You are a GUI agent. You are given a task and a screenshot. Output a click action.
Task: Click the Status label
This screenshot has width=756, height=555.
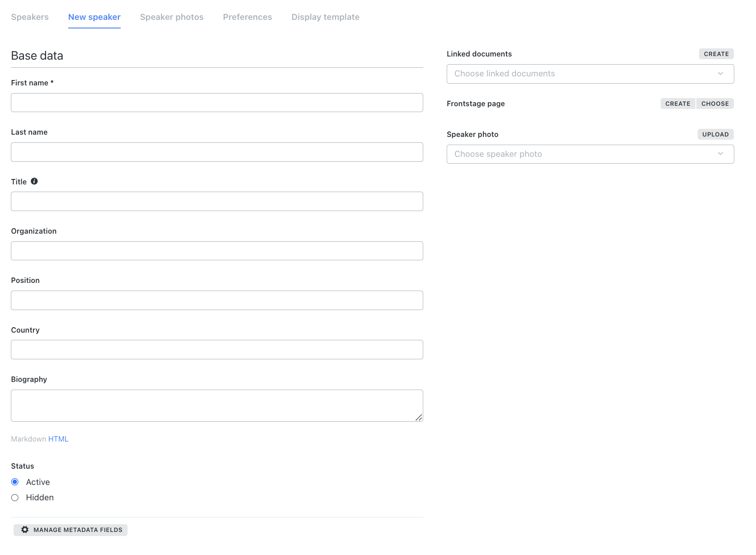pos(23,466)
